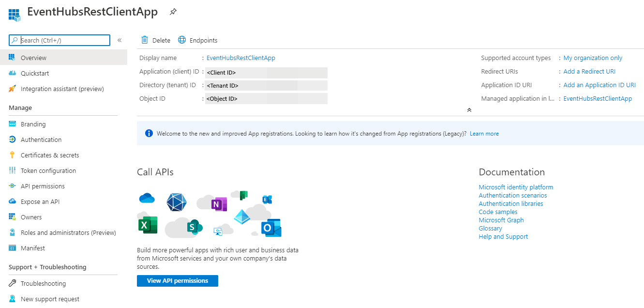Open the My organization only link
The image size is (644, 308).
(x=593, y=58)
